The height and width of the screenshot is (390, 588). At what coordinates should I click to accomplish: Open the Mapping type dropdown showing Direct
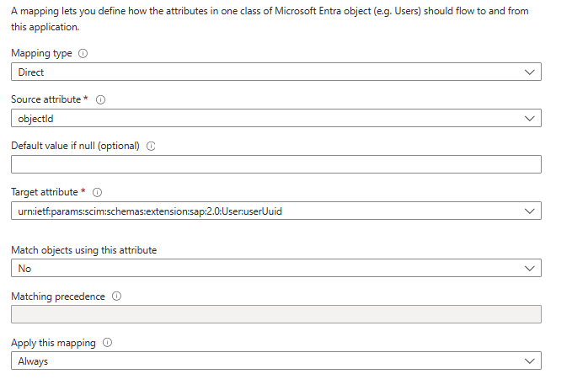pyautogui.click(x=275, y=72)
